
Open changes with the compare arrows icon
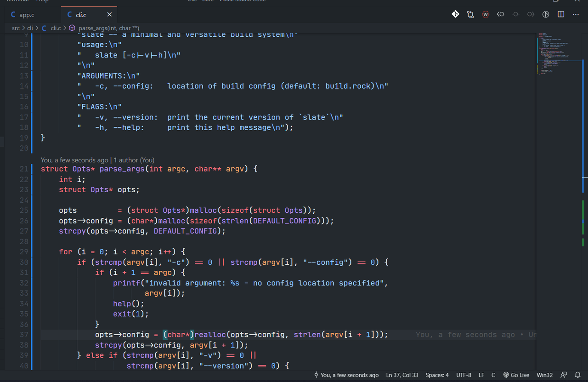(470, 15)
